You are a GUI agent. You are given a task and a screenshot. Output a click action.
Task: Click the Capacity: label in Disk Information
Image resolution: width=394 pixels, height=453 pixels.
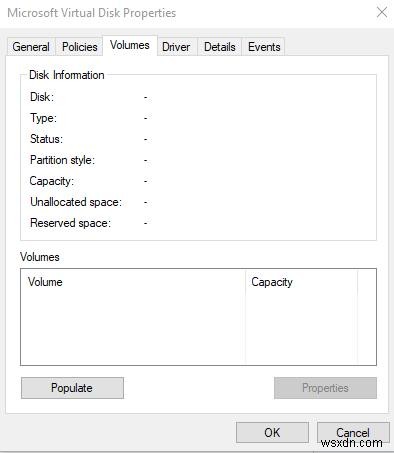tap(52, 181)
